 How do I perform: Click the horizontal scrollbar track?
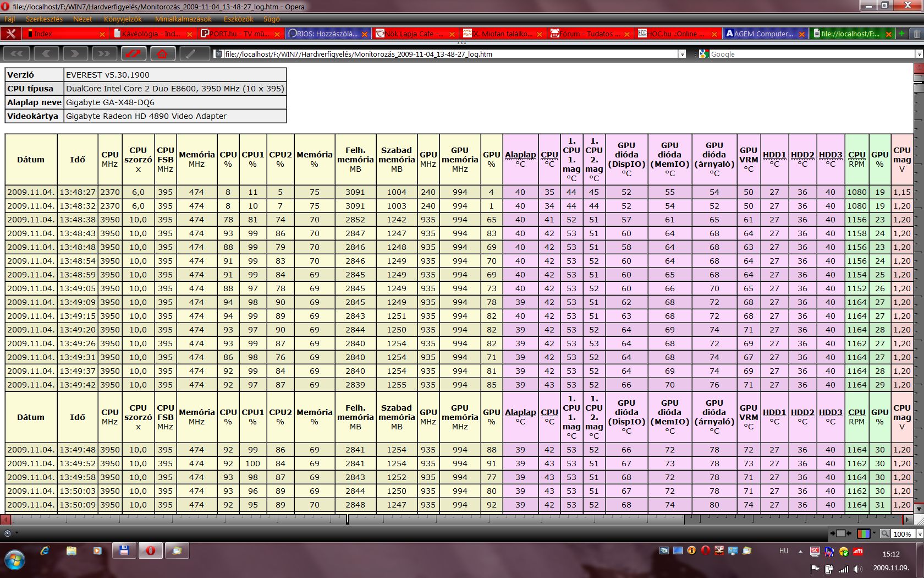457,519
